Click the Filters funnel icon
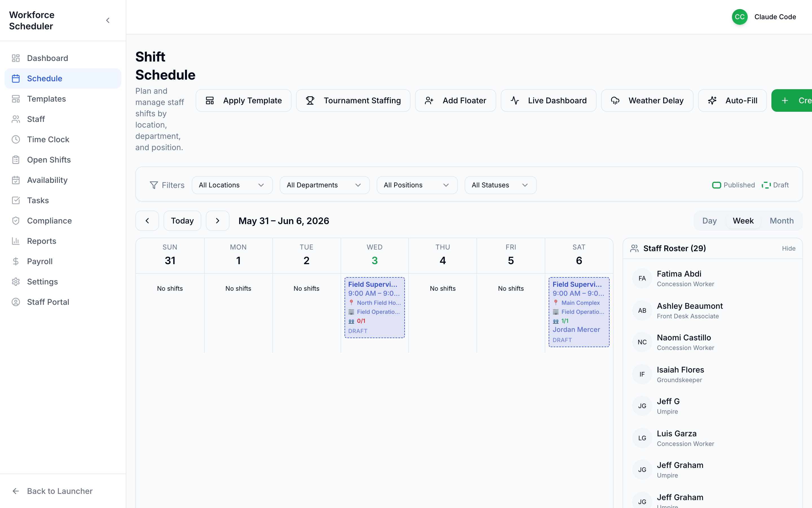Viewport: 812px width, 508px height. pyautogui.click(x=154, y=185)
